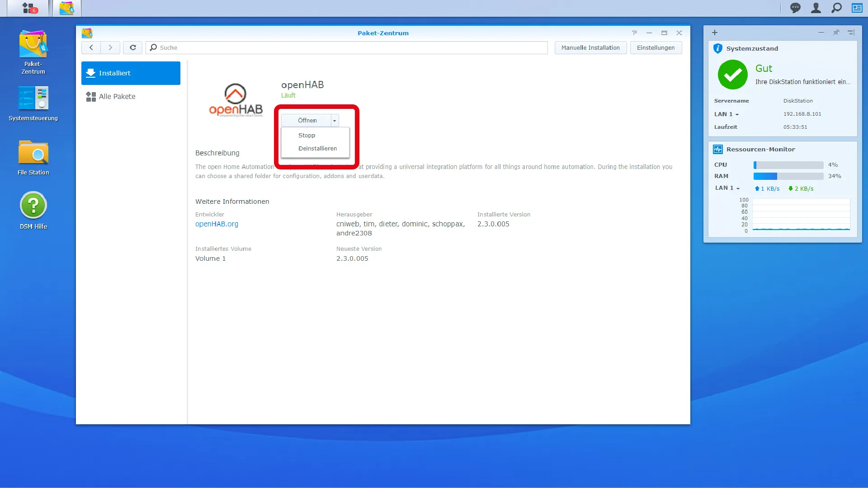The width and height of the screenshot is (868, 488).
Task: Switch to the Alle Pakete section
Action: 131,96
